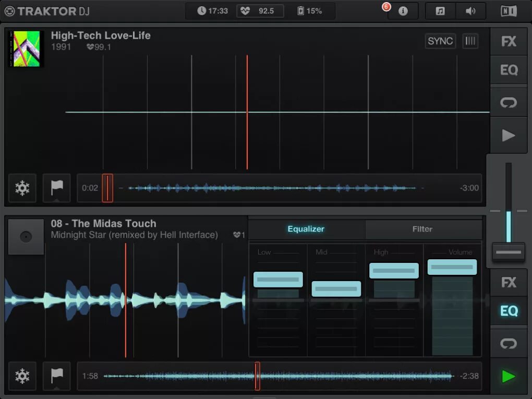Open the music browser icon
532x399 pixels.
(440, 11)
